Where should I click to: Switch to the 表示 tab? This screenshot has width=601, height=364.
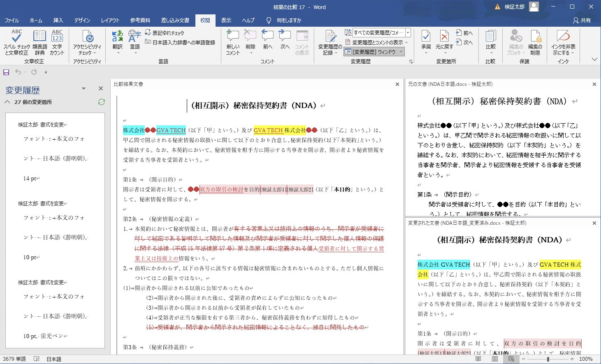click(226, 20)
